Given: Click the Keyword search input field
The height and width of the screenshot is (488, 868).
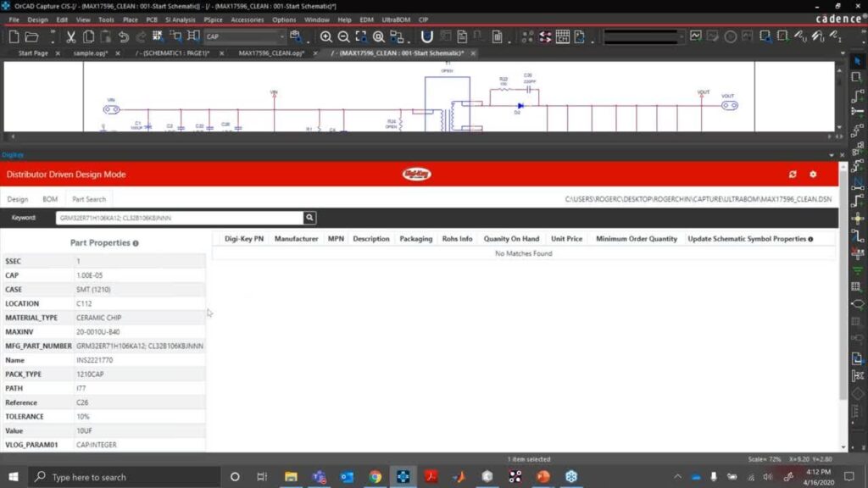Looking at the screenshot, I should (180, 218).
